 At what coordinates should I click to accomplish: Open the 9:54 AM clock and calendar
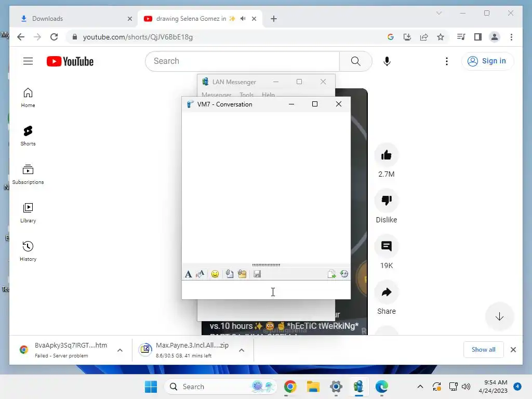coord(494,387)
